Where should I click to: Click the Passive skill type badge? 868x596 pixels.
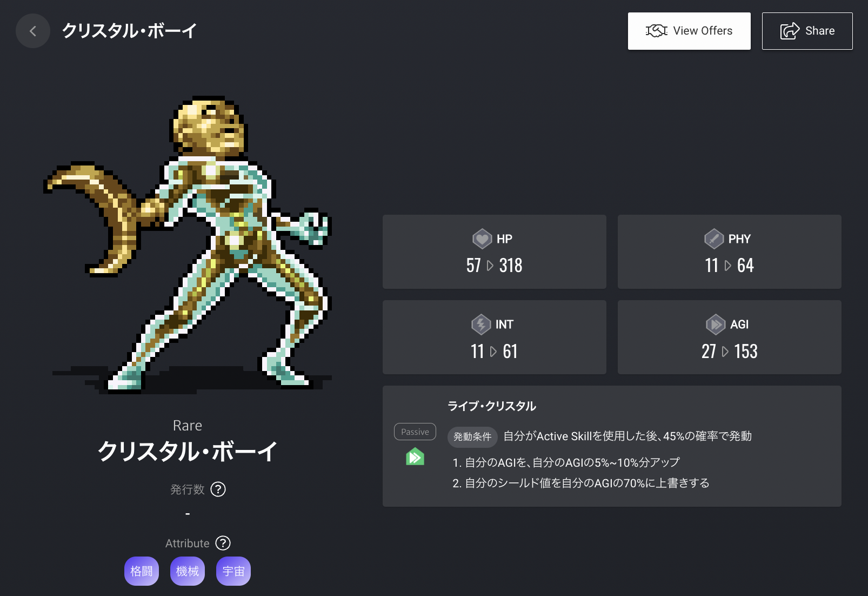(415, 432)
